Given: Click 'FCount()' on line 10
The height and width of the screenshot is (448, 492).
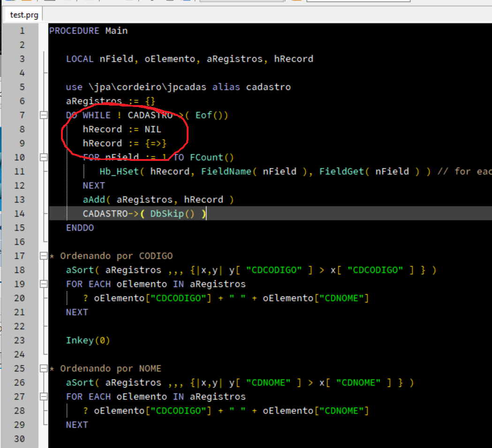Looking at the screenshot, I should pyautogui.click(x=212, y=157).
